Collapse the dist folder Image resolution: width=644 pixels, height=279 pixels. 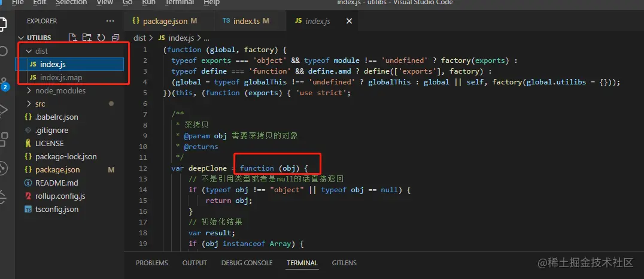pyautogui.click(x=29, y=51)
